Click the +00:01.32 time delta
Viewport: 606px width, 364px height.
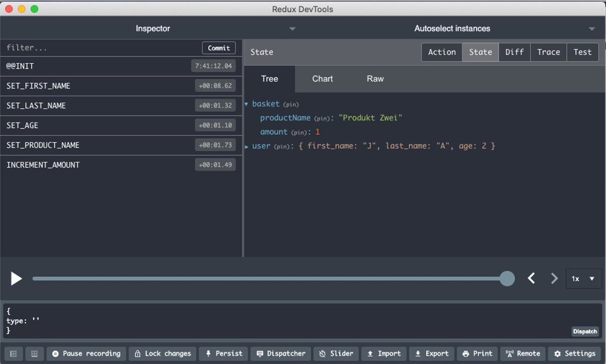tap(215, 106)
